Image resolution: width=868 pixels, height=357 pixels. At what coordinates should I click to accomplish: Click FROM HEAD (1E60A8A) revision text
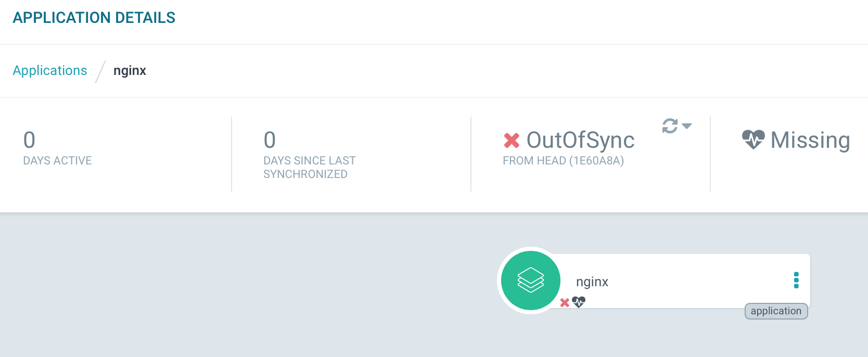pos(563,161)
